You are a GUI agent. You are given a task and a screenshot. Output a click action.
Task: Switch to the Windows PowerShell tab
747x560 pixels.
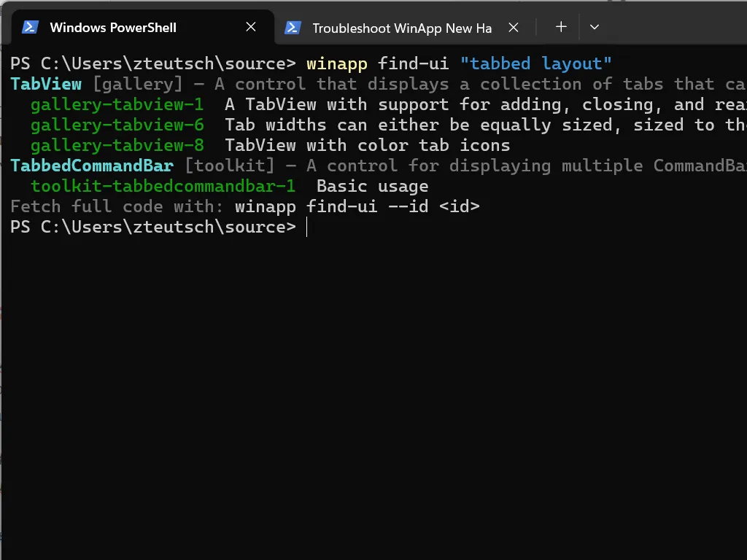142,27
